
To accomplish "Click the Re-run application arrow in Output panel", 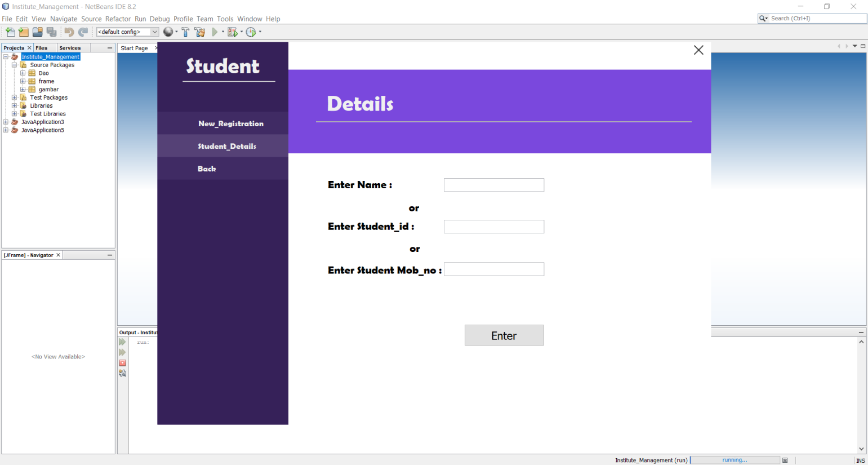I will 122,342.
